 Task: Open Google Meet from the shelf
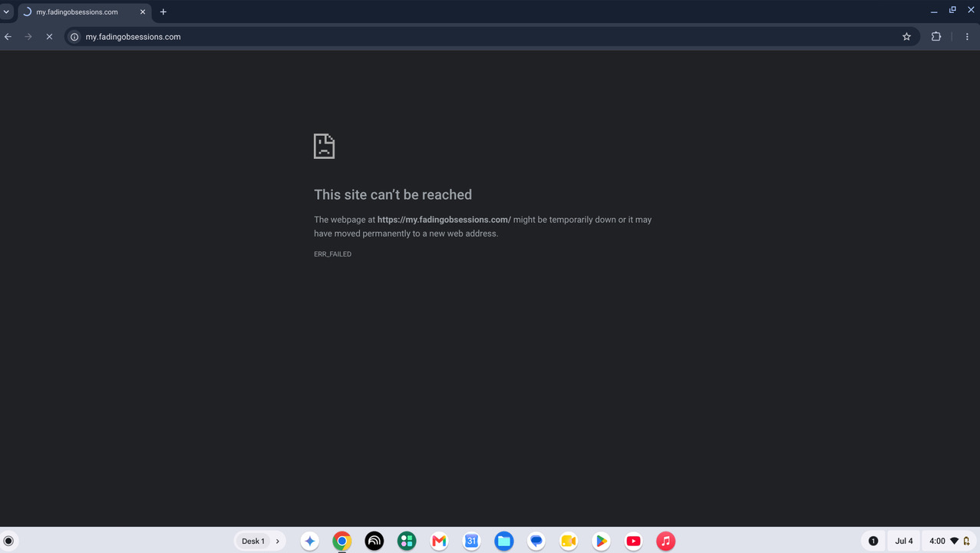[569, 541]
